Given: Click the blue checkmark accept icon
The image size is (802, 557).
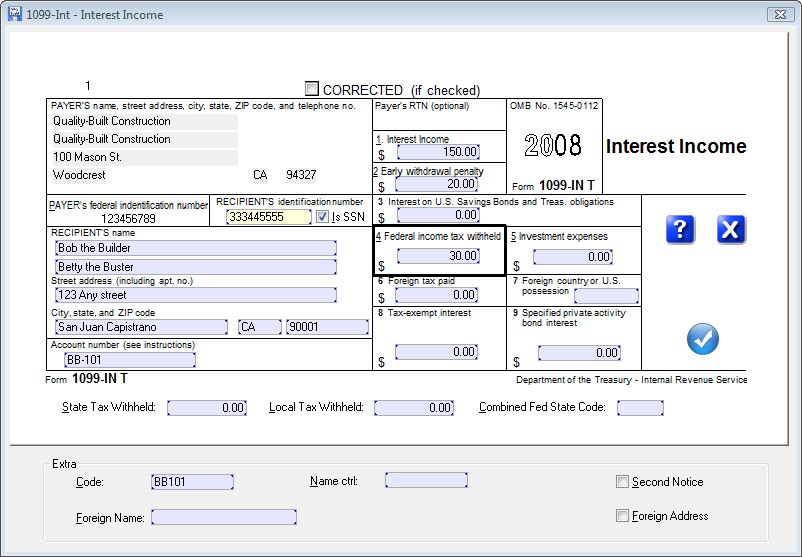Looking at the screenshot, I should [703, 339].
